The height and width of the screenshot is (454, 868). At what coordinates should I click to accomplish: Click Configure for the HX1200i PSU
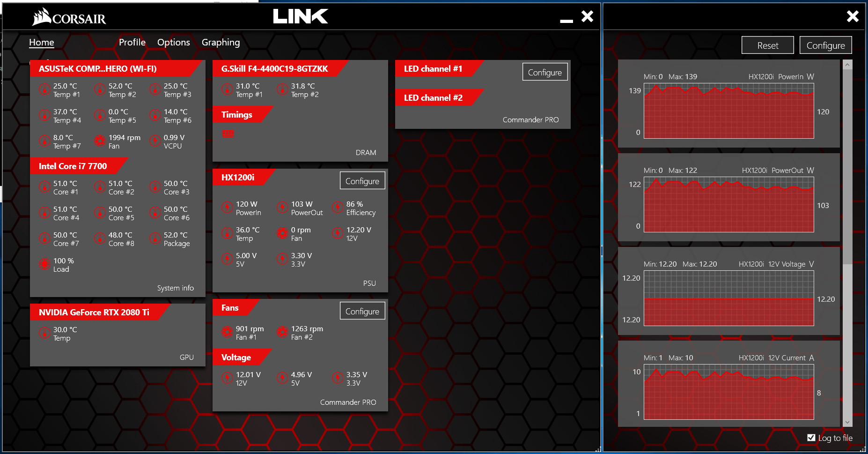point(362,181)
